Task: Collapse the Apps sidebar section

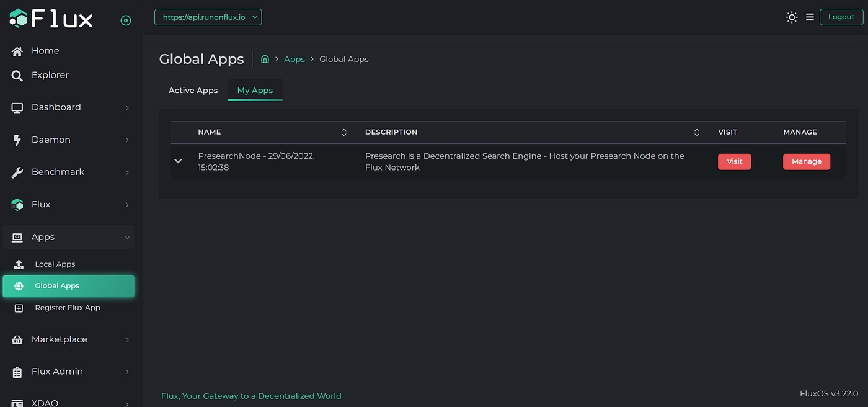Action: click(x=127, y=238)
